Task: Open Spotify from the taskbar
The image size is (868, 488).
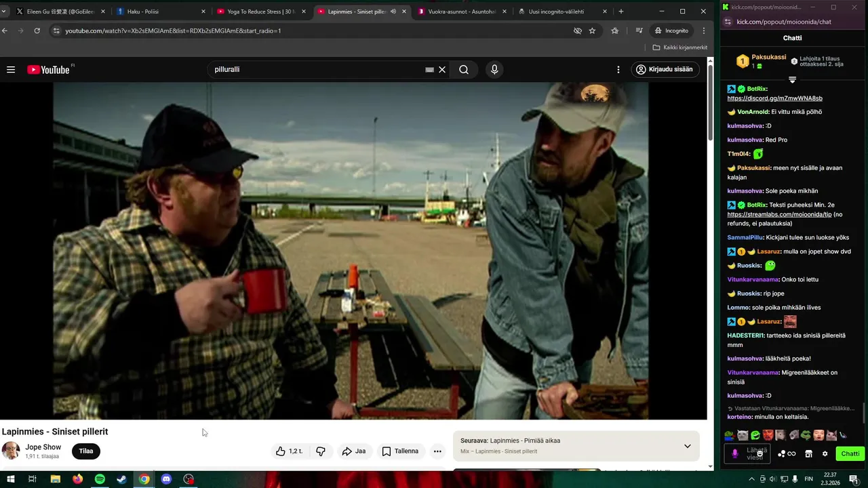Action: tap(100, 479)
